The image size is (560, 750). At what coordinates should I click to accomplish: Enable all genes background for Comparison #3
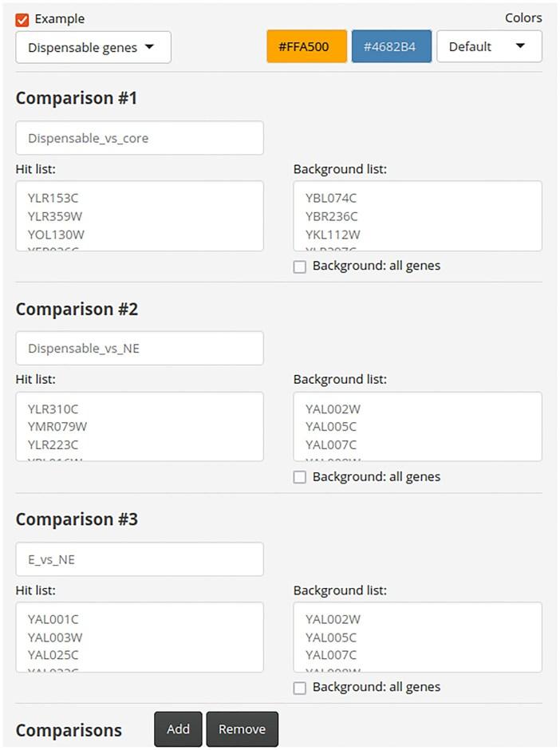[x=300, y=688]
